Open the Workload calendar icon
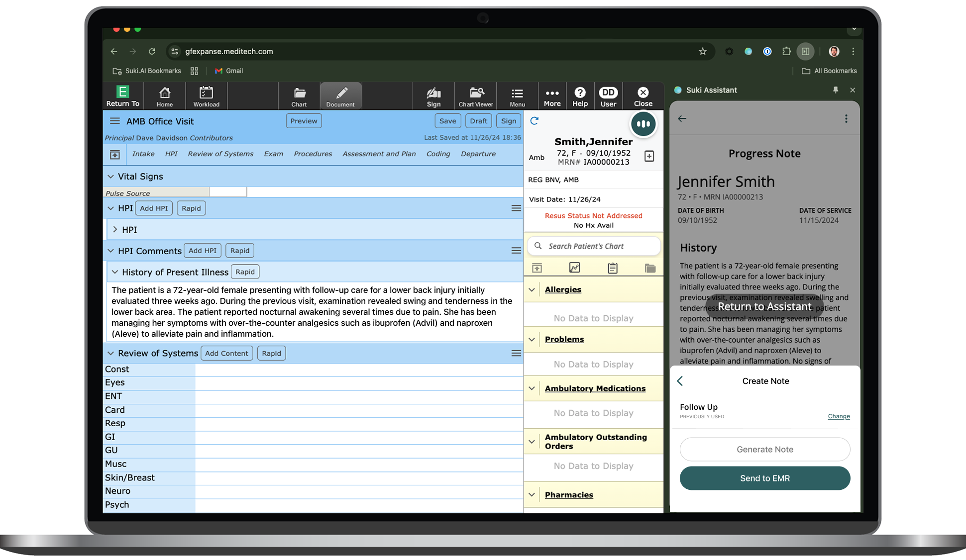Screen dimensions: 966x560 [206, 96]
